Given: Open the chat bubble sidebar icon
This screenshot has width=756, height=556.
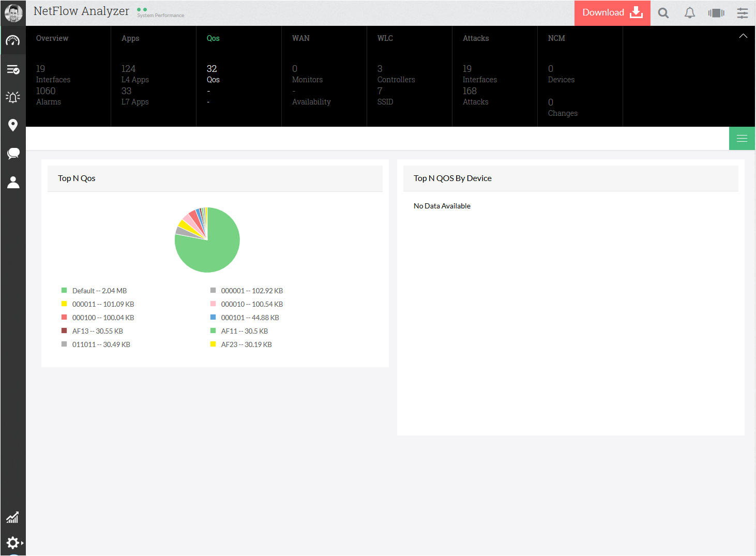Looking at the screenshot, I should pos(13,154).
